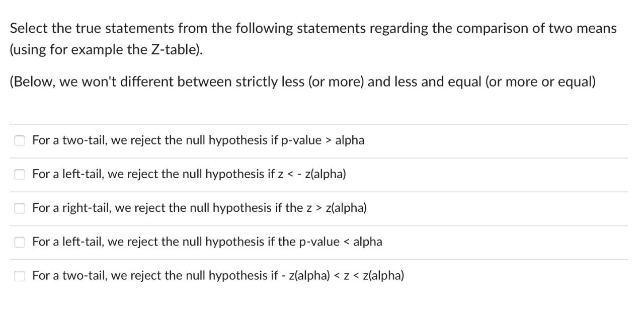Click the right-tail statement label

click(199, 208)
